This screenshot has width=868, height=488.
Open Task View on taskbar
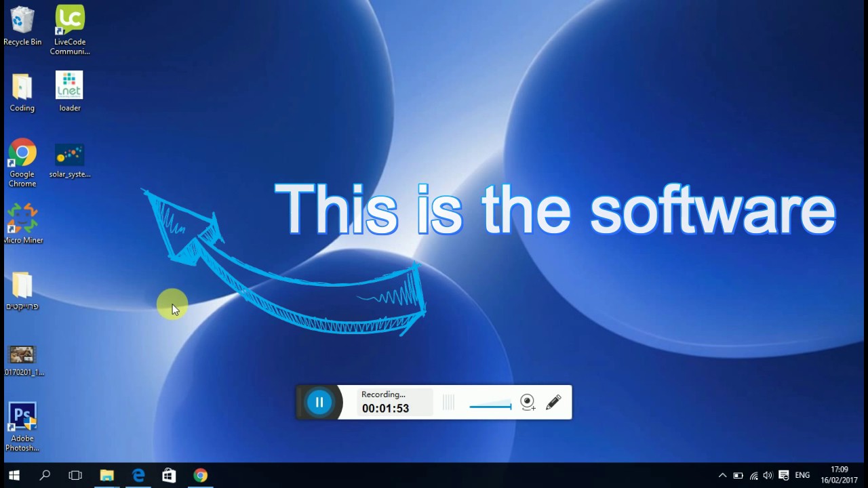[x=75, y=475]
